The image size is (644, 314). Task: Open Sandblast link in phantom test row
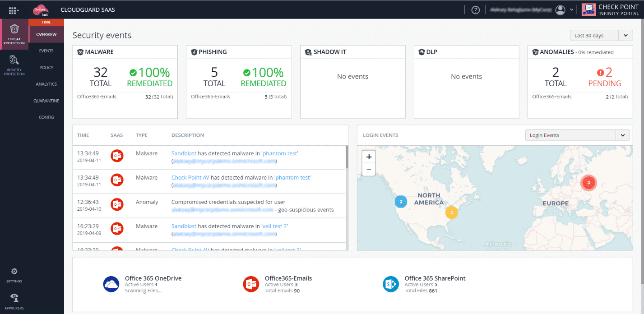coord(184,153)
